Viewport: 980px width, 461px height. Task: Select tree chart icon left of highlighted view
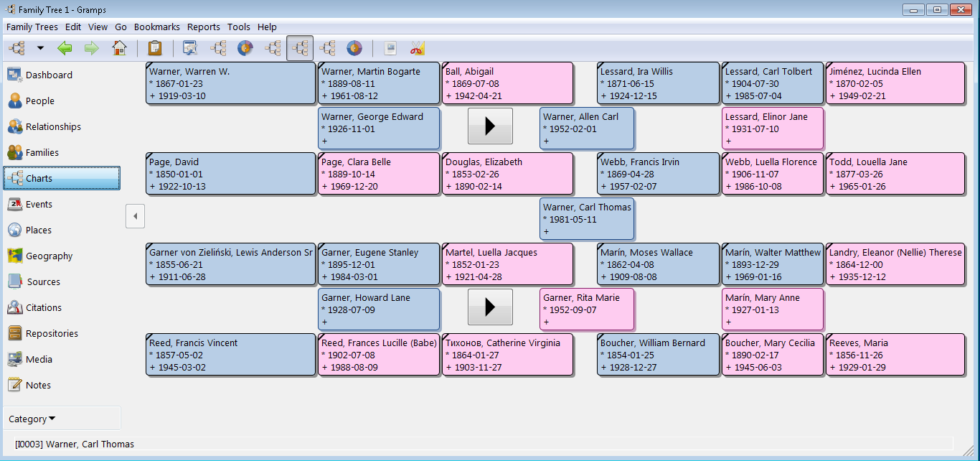coord(273,48)
